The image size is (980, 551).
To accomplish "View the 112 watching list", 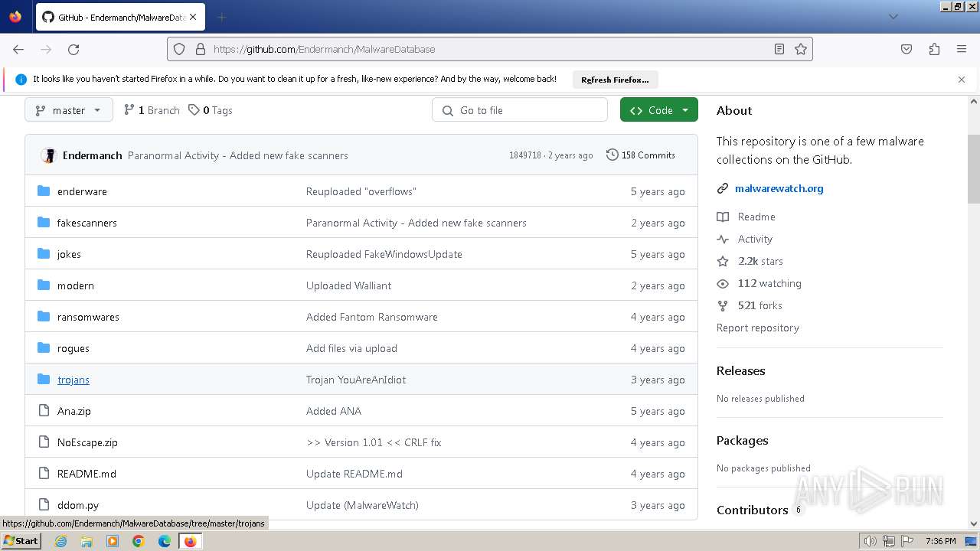I will (769, 283).
